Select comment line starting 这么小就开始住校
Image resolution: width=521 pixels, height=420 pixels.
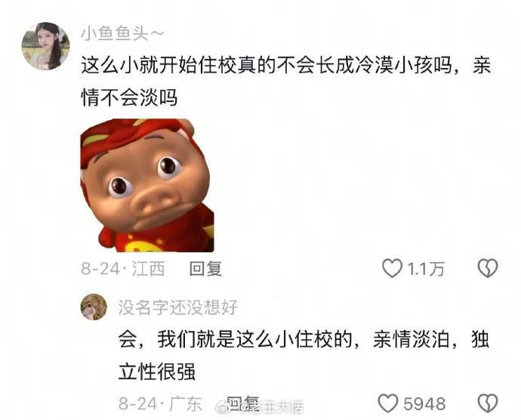click(x=286, y=65)
